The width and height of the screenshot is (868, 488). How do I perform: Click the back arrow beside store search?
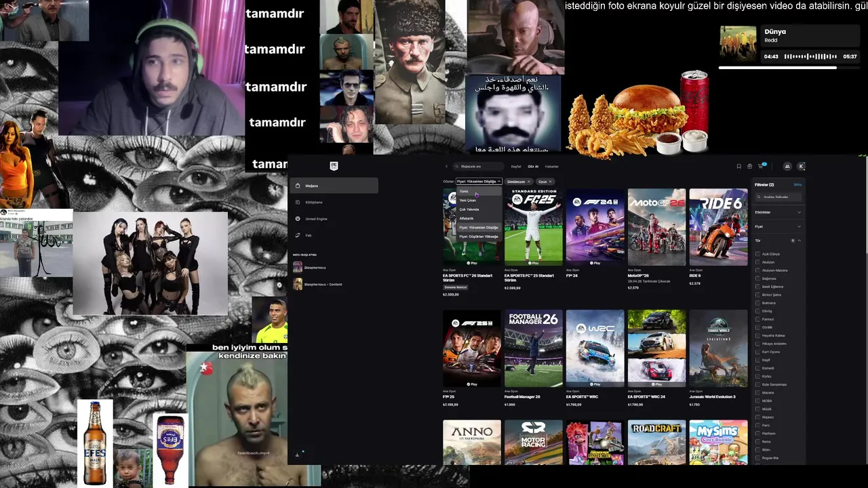pyautogui.click(x=446, y=166)
